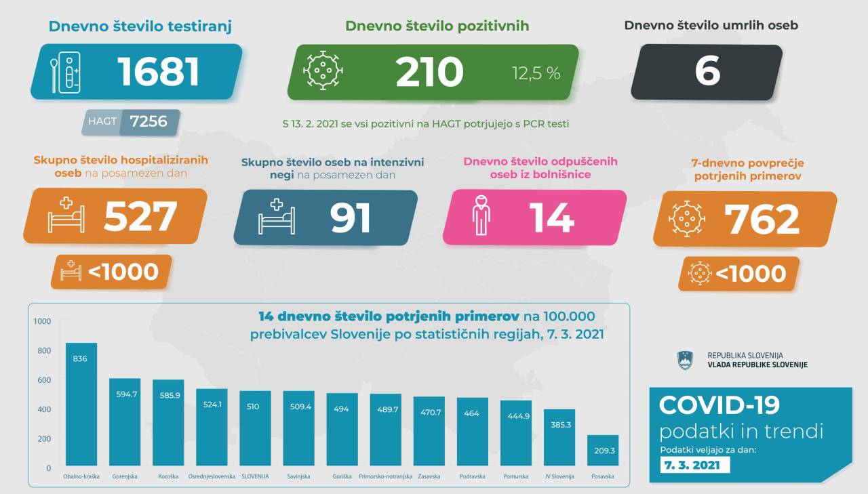This screenshot has height=494, width=868.
Task: Click the hospital bed icon beside 527
Action: point(66,215)
